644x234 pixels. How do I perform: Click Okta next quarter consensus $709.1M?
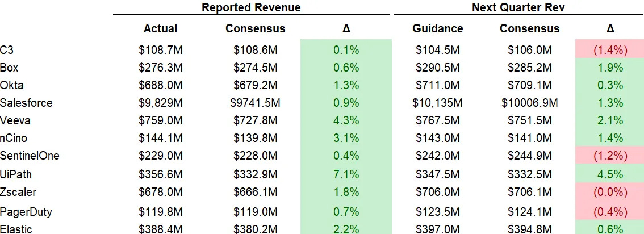click(x=530, y=85)
